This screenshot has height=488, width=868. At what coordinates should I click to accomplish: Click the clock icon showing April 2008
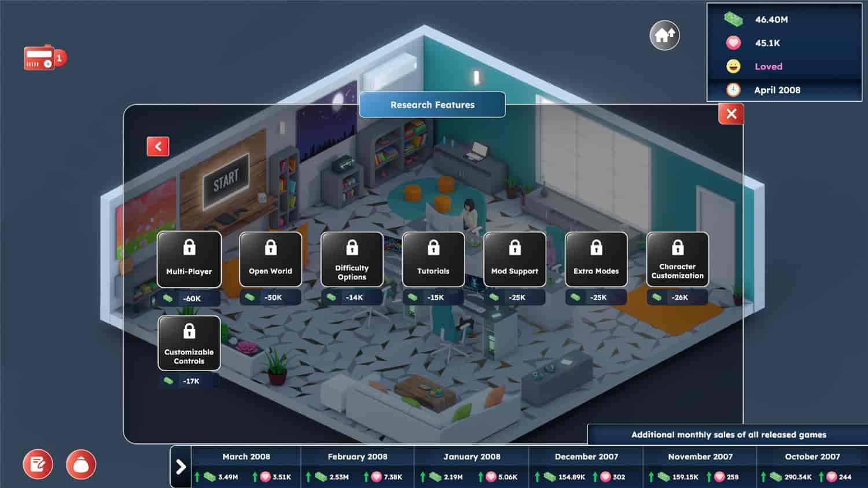(734, 90)
